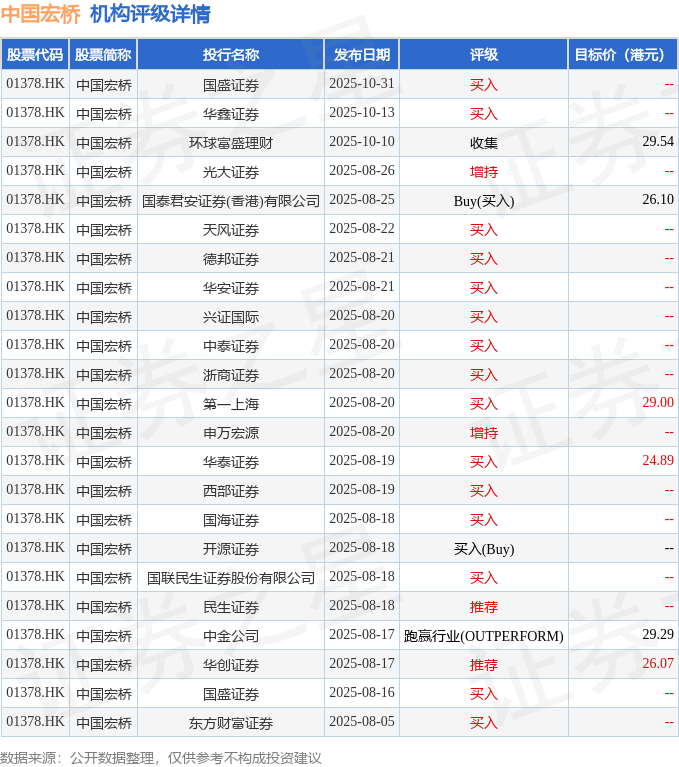This screenshot has height=767, width=679.
Task: Click the 国海证券 cell
Action: [231, 519]
